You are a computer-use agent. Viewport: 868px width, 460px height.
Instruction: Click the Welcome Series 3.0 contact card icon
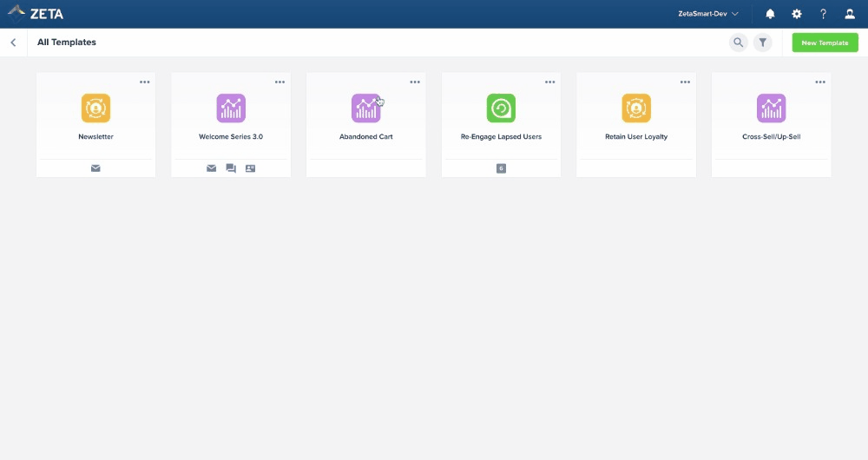click(250, 168)
